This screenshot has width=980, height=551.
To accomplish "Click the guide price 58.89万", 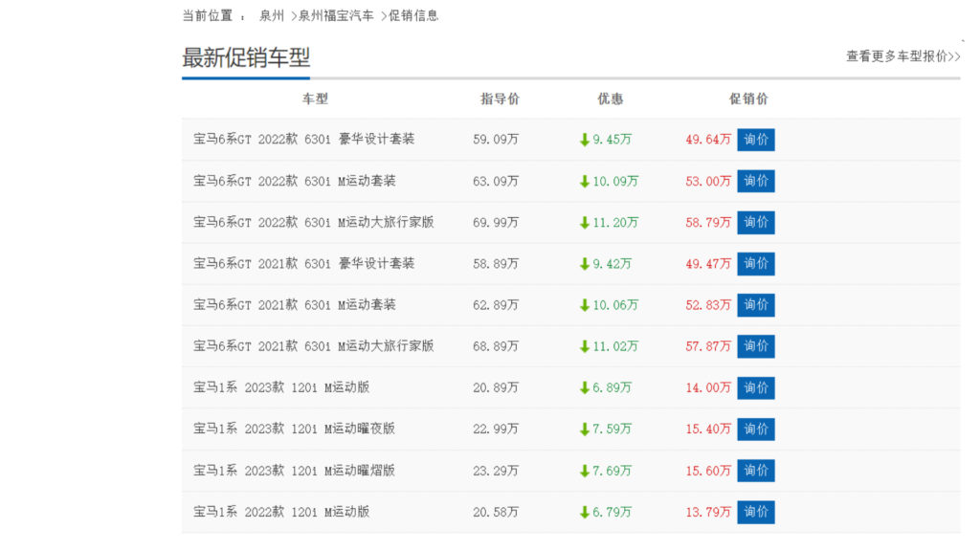I will (x=496, y=264).
